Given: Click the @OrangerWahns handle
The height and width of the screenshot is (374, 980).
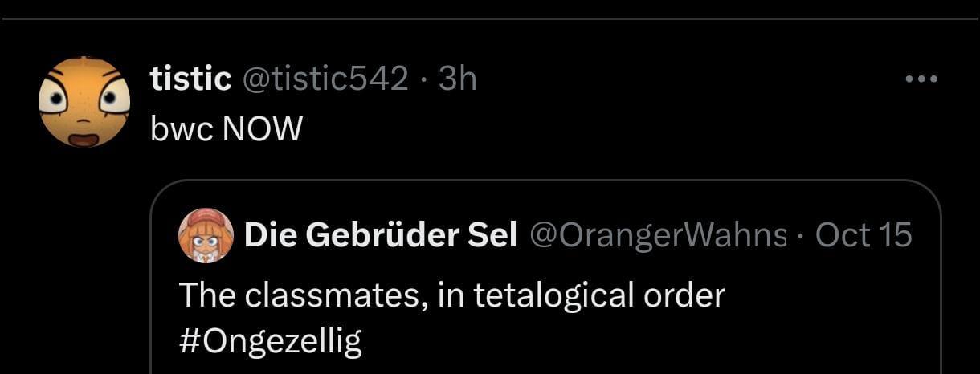Looking at the screenshot, I should pyautogui.click(x=656, y=235).
